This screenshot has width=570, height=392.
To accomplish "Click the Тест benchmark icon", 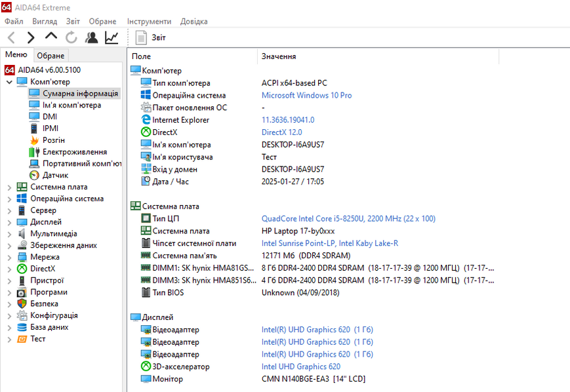I will tap(22, 339).
